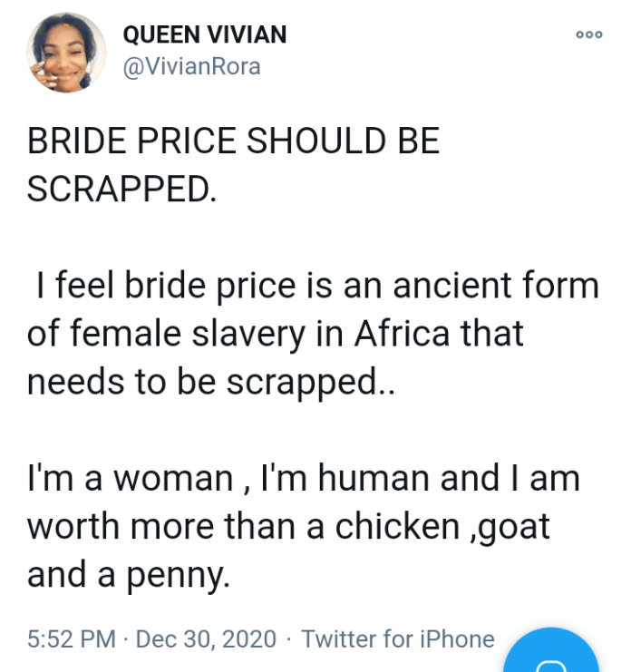Click the QUEEN VIVIAN display name
The image size is (631, 672).
click(204, 34)
